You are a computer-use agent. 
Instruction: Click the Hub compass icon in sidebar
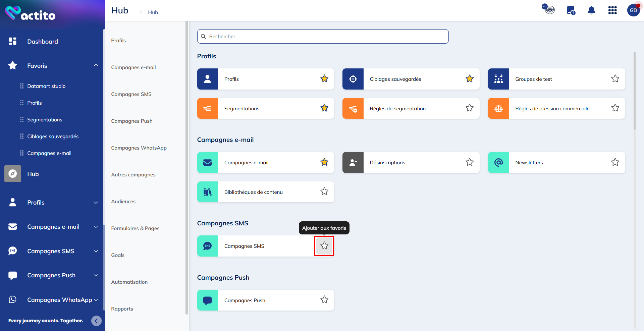pos(13,174)
